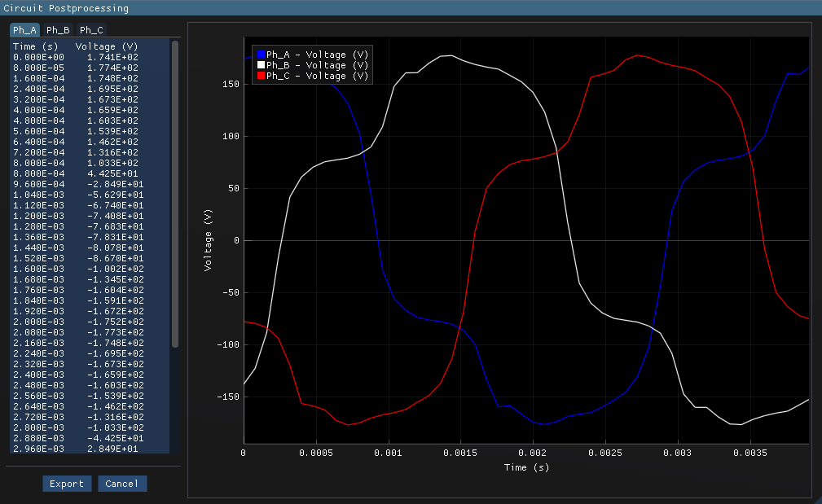Click the blue color swatch in the legend box

pyautogui.click(x=262, y=54)
